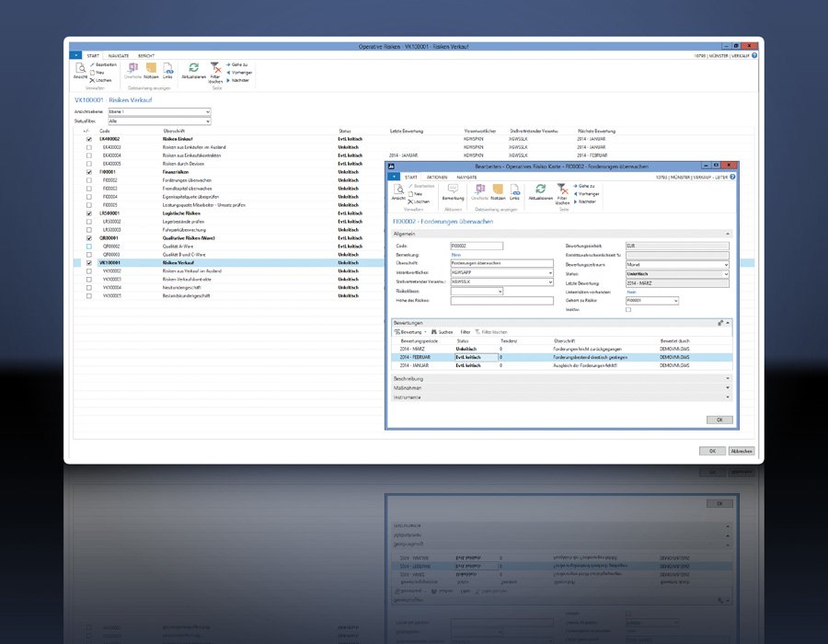The image size is (828, 644).
Task: Open the Ansichtsebene dropdown
Action: (x=206, y=112)
